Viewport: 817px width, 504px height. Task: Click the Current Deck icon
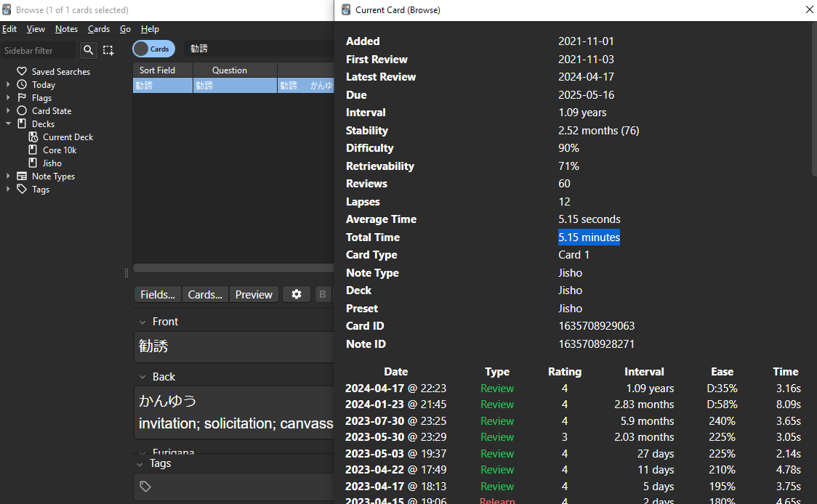point(33,137)
